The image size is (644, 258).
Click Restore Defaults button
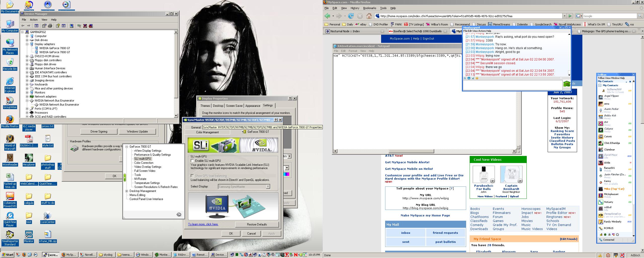(257, 224)
